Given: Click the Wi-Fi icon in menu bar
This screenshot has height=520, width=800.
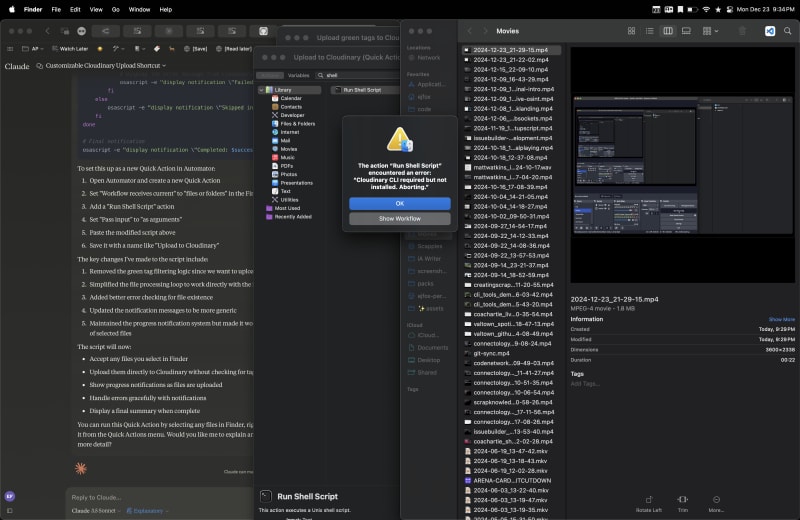Looking at the screenshot, I should 706,9.
